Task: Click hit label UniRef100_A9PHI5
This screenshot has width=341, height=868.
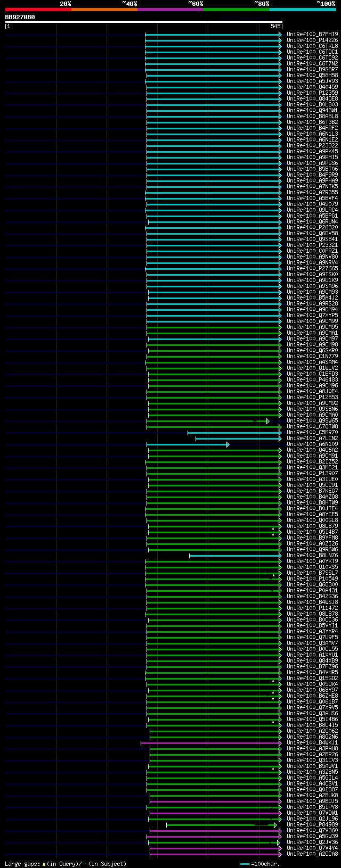Action: 312,157
